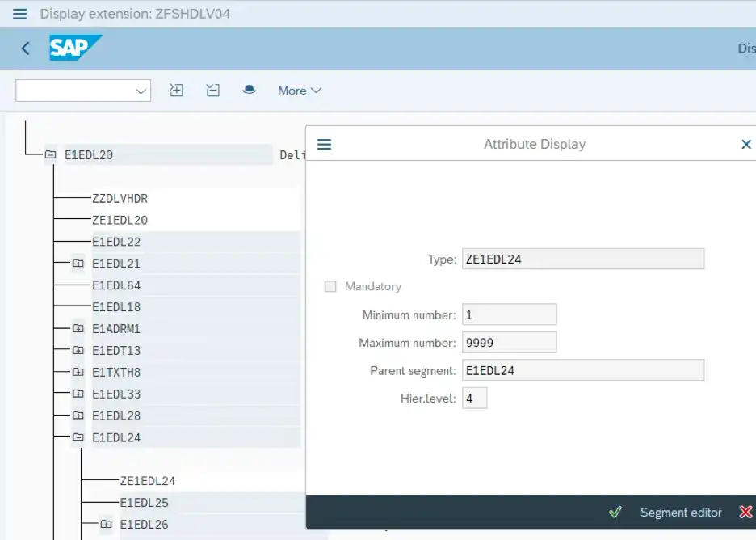Click the Maximum number field

coord(510,343)
